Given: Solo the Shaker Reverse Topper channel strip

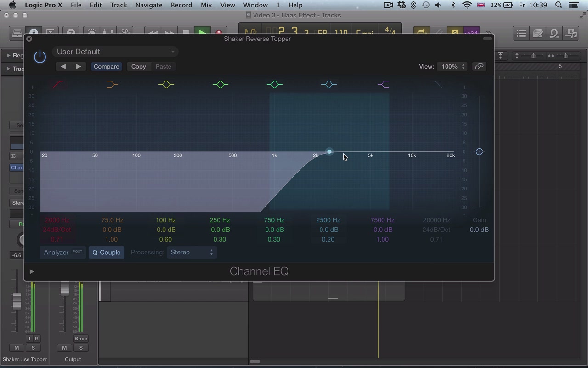Looking at the screenshot, I should click(33, 348).
